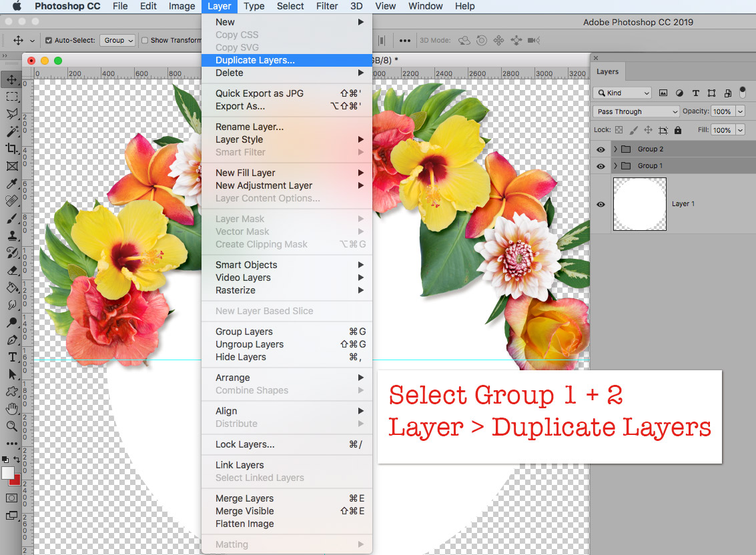Open Pass Through blend mode dropdown
Viewport: 756px width, 555px height.
[636, 111]
